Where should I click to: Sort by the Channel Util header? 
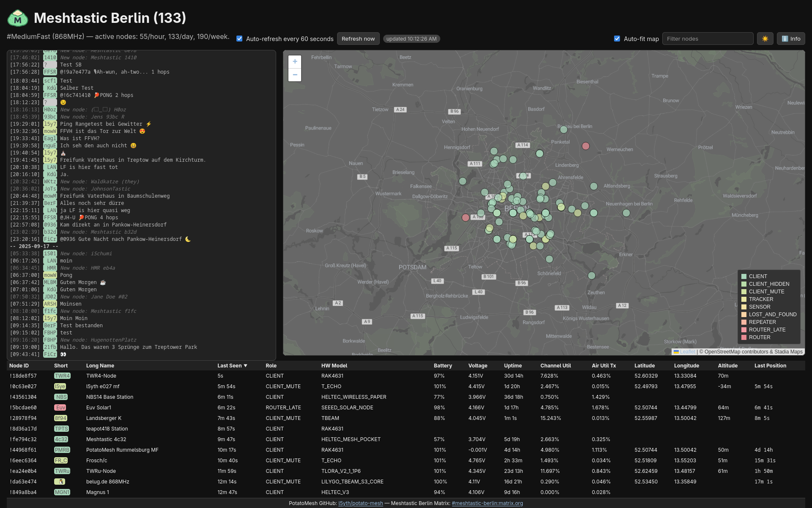point(555,366)
